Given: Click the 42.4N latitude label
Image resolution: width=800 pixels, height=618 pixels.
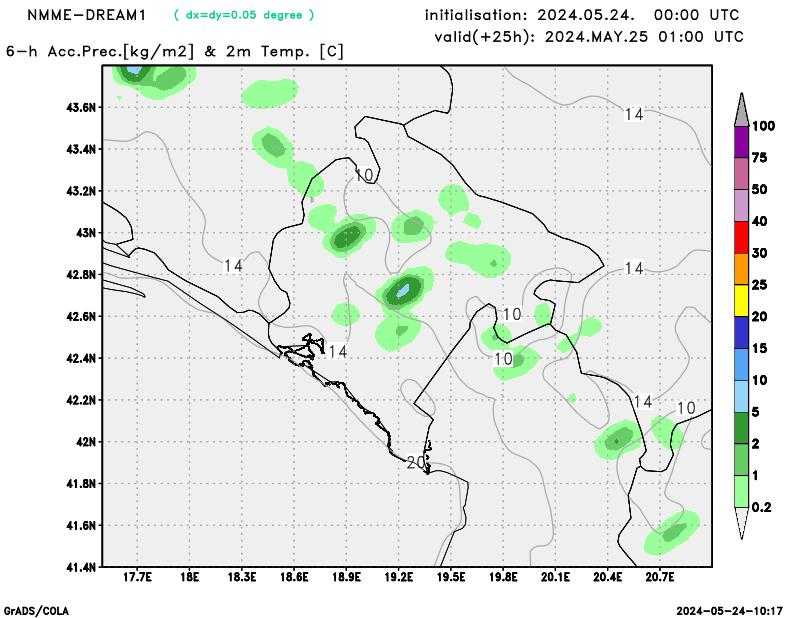Looking at the screenshot, I should pyautogui.click(x=81, y=358).
